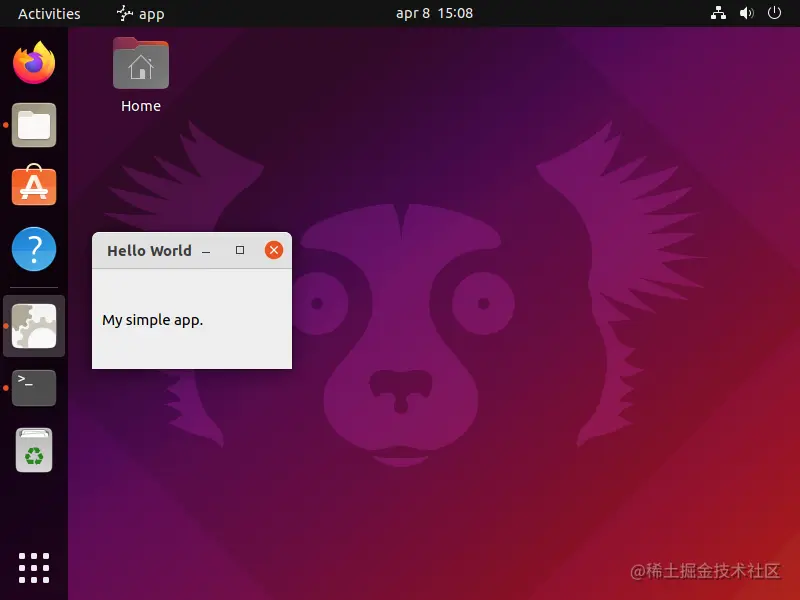
Task: Open Firefox from the dock
Action: [x=33, y=63]
